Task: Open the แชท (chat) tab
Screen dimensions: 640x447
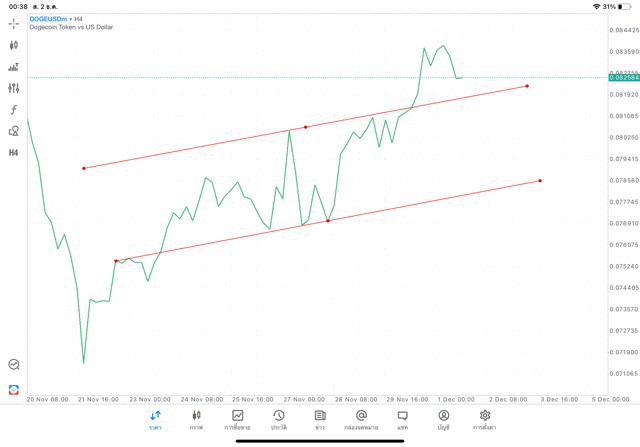Action: [402, 420]
